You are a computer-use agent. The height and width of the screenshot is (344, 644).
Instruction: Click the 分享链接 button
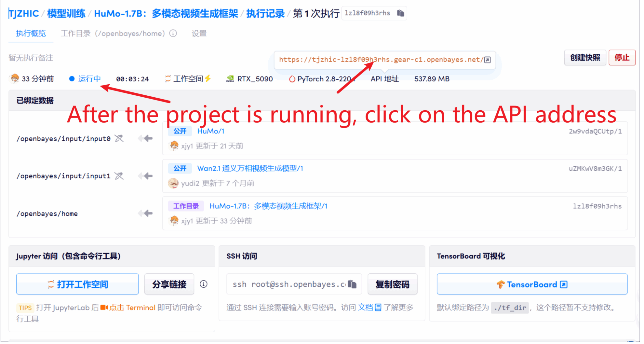pos(169,284)
